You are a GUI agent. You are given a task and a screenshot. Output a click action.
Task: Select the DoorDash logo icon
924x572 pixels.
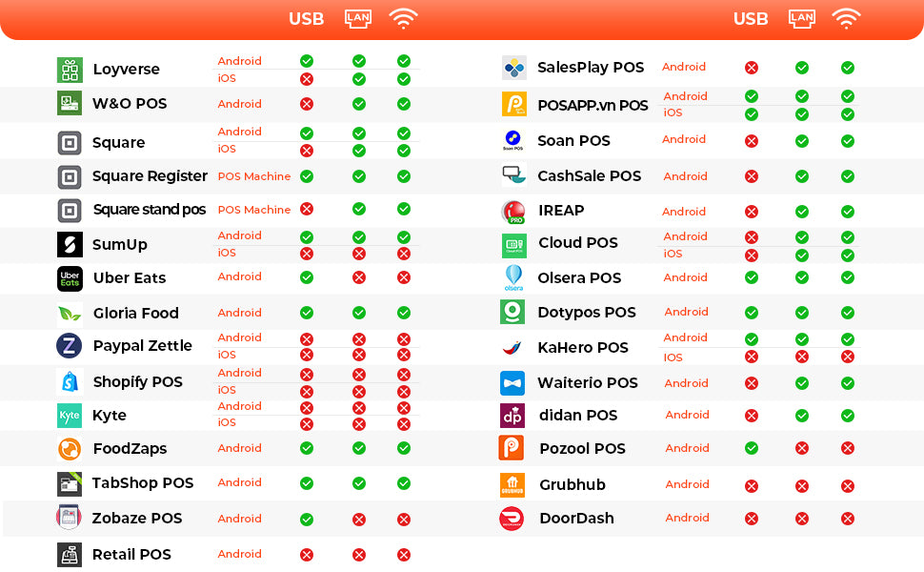coord(512,519)
